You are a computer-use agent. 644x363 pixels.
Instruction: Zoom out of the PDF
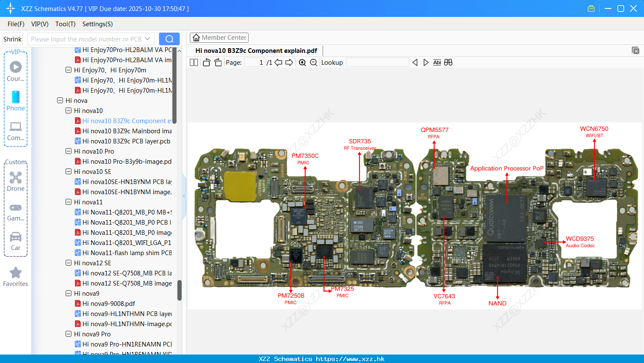313,63
